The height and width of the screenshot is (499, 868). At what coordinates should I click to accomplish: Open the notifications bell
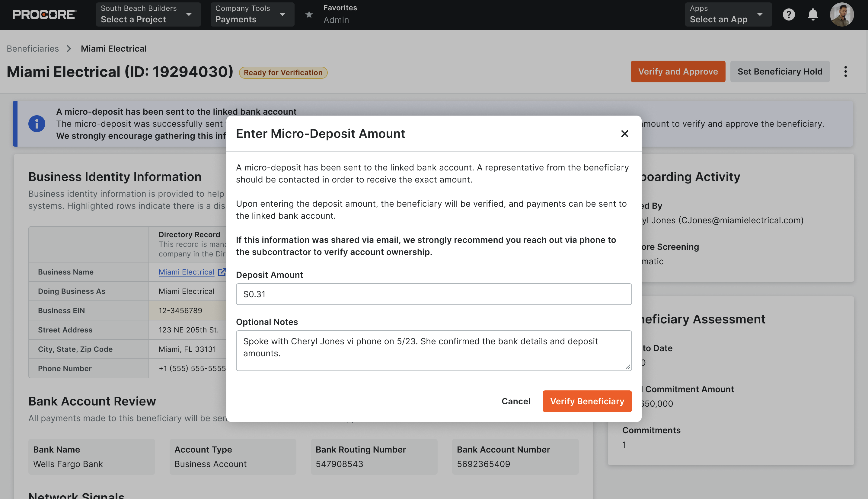tap(813, 14)
